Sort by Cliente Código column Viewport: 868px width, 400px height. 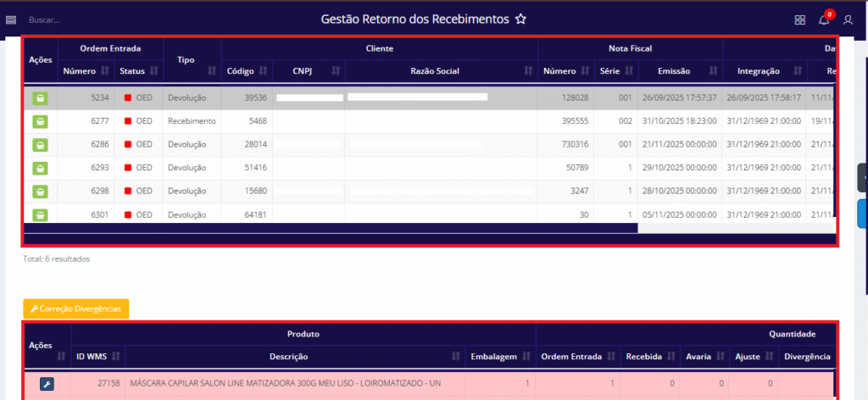(x=263, y=71)
